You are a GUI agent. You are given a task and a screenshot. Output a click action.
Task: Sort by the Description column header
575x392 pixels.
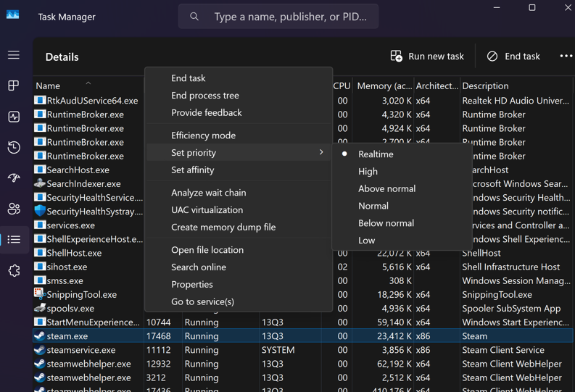[x=485, y=86]
